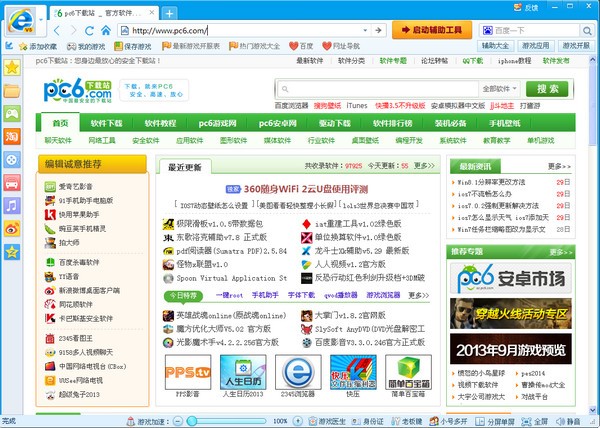The image size is (600, 428).
Task: Click inside the pc6 site search field
Action: (x=377, y=89)
